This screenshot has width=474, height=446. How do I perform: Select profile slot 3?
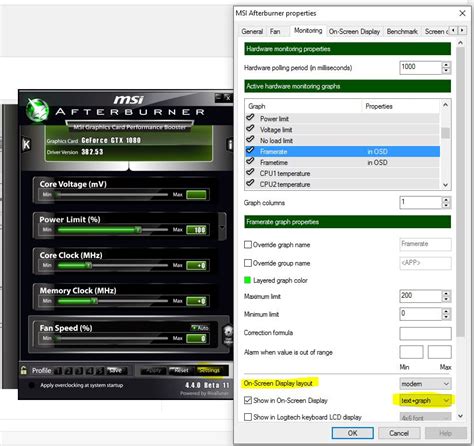click(x=79, y=371)
